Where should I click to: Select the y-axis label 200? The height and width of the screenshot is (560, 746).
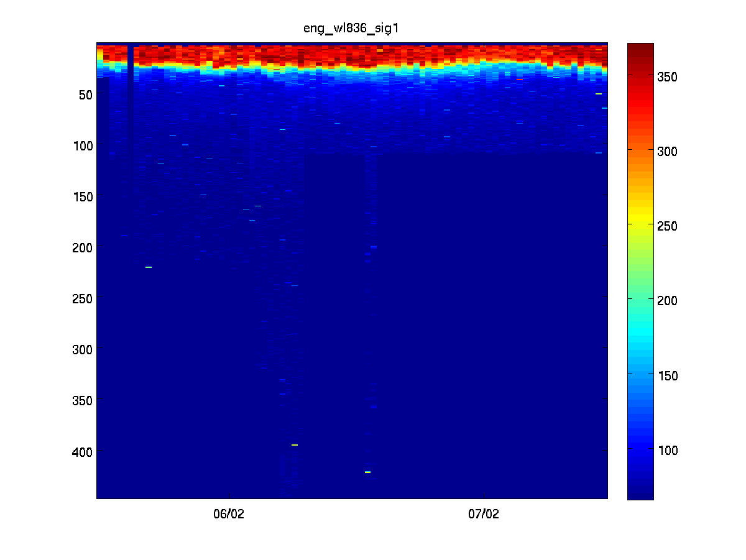pyautogui.click(x=83, y=248)
